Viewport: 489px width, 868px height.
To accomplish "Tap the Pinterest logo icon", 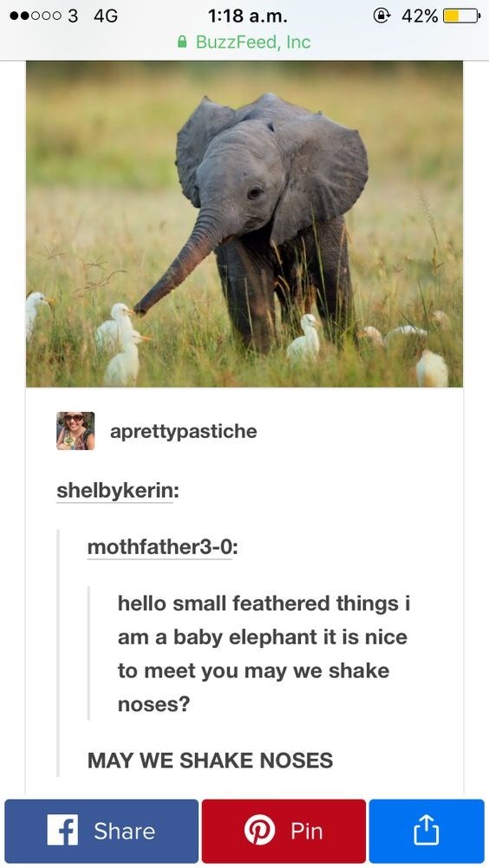I will point(259,831).
